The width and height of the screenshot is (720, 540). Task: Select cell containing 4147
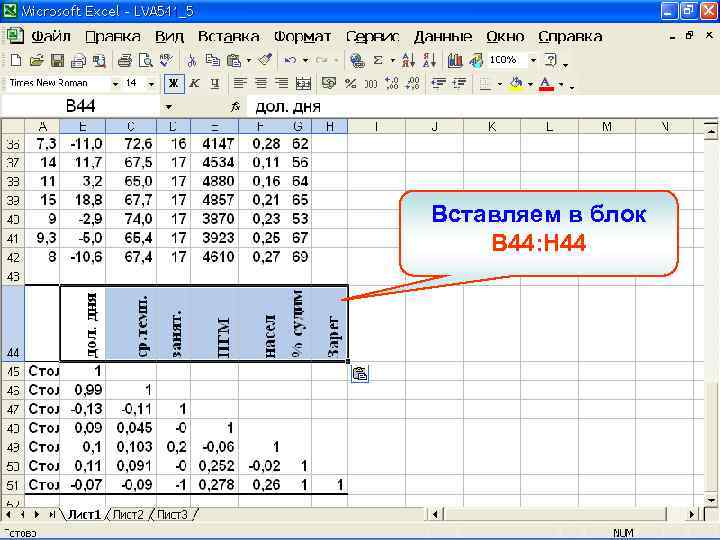[214, 144]
